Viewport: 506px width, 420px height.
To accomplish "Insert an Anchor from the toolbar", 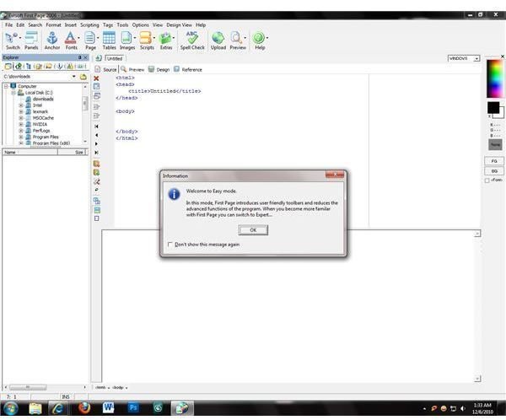I will coord(52,41).
